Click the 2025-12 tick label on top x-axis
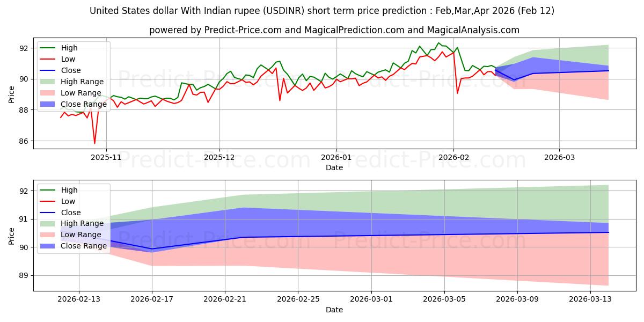 [219, 158]
